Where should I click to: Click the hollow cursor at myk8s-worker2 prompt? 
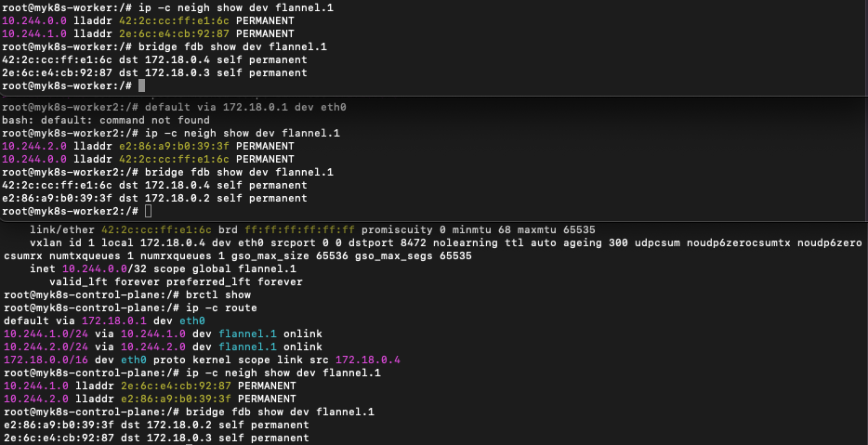pyautogui.click(x=149, y=212)
